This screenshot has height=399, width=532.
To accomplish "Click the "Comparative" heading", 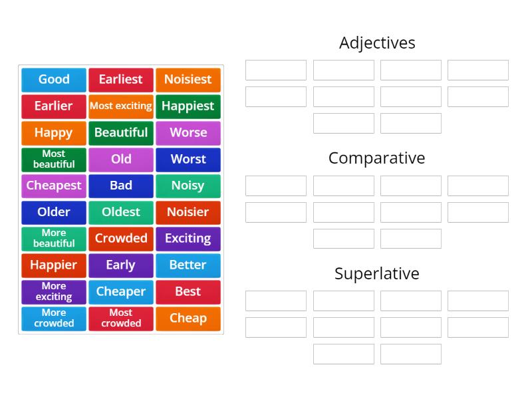I will tap(377, 158).
